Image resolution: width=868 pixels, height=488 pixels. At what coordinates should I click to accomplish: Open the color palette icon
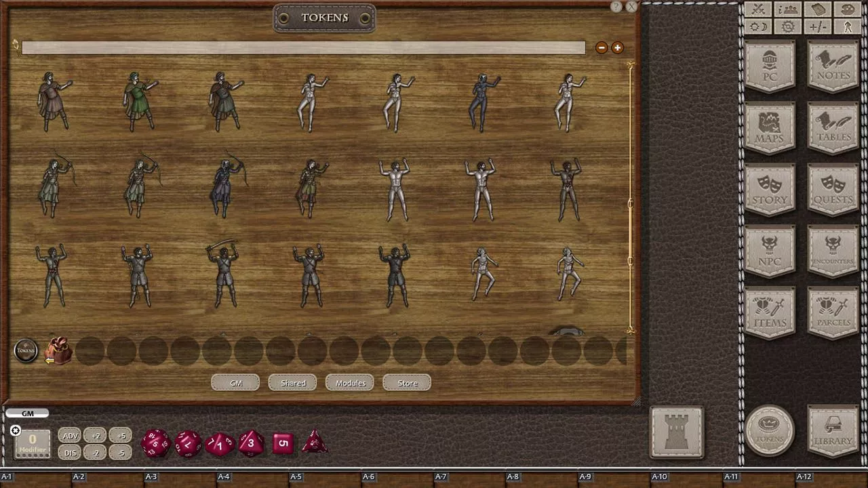(848, 9)
